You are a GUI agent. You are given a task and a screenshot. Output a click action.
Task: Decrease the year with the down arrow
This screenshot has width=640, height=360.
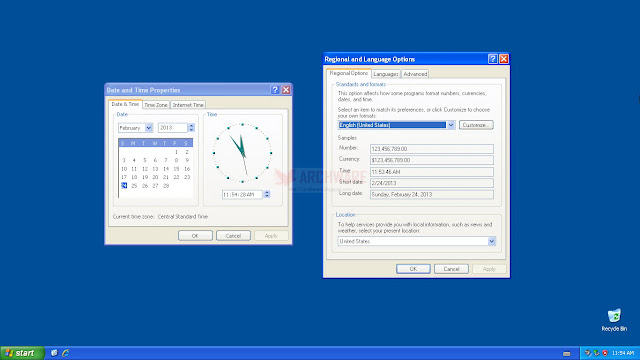[x=191, y=130]
